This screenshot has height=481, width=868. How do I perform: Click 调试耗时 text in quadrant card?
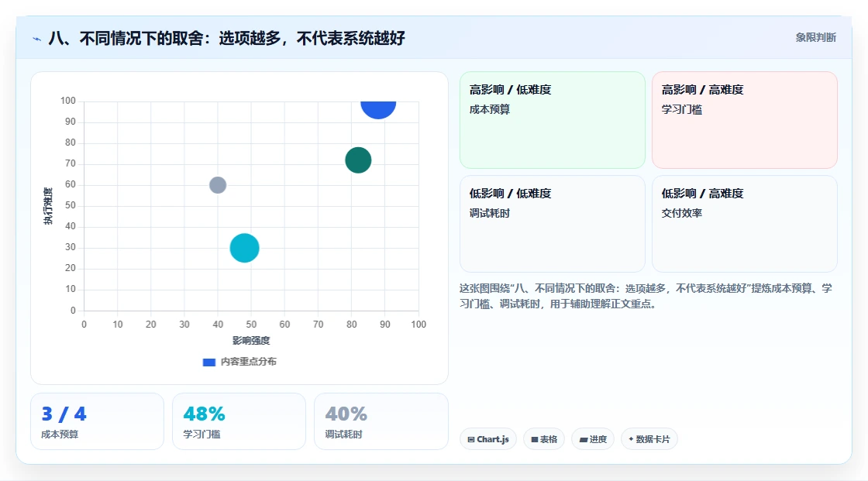(x=490, y=213)
